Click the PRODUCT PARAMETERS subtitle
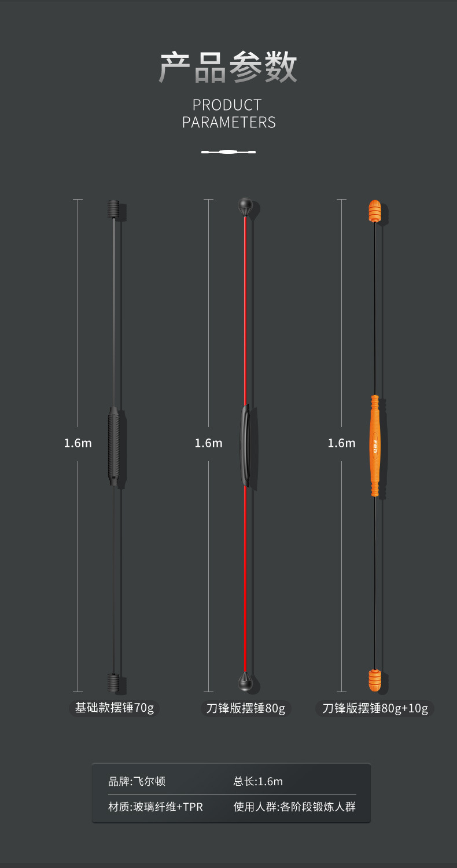457x868 pixels. [x=228, y=113]
